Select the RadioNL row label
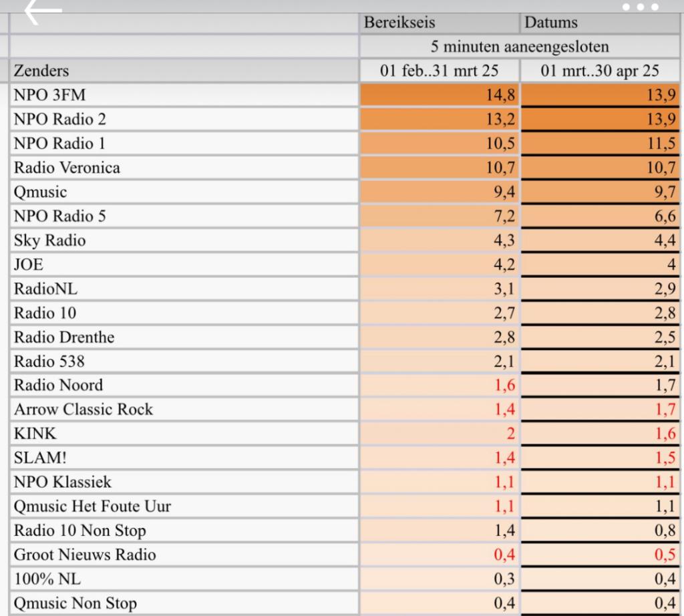684x616 pixels. click(184, 289)
